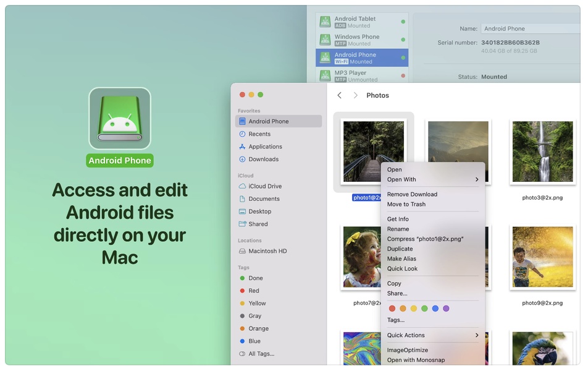Open Desktop folder in sidebar
The height and width of the screenshot is (371, 588).
point(278,211)
